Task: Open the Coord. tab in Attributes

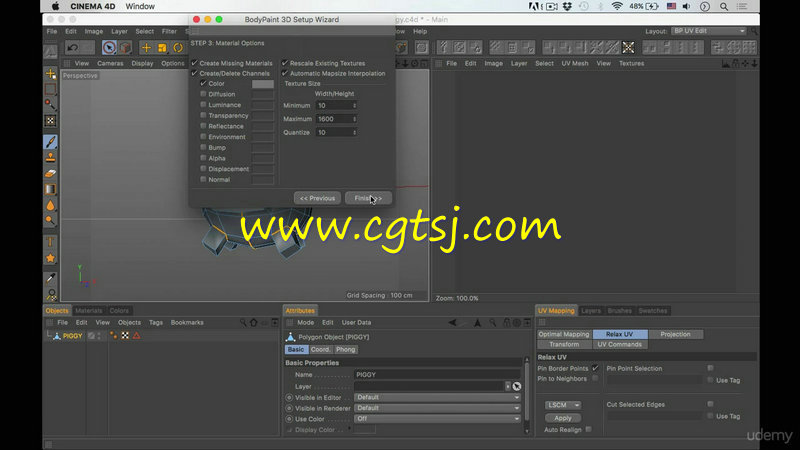Action: [x=320, y=349]
